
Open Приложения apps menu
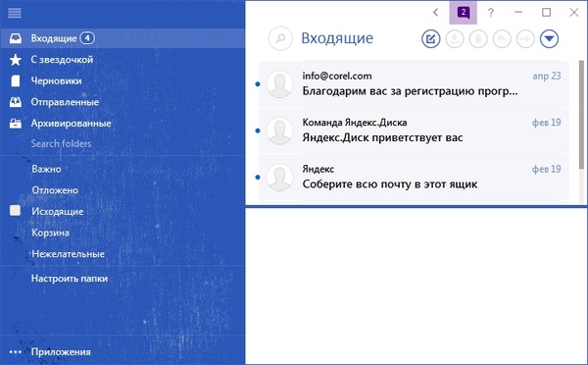(x=61, y=352)
